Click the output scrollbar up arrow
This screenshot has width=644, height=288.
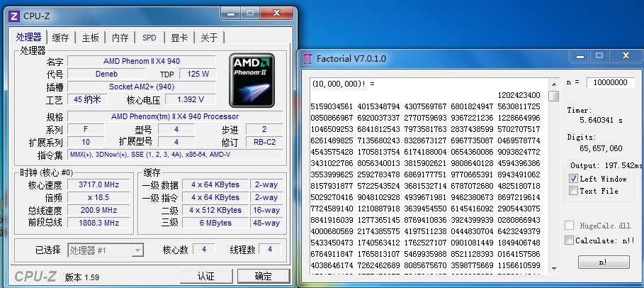point(554,83)
